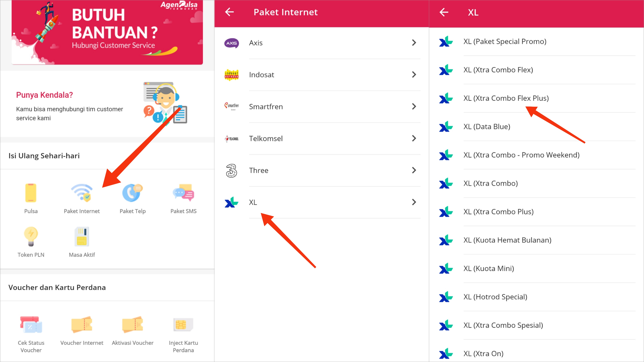Expand the Indosat chevron arrow
The image size is (644, 362).
pyautogui.click(x=414, y=74)
